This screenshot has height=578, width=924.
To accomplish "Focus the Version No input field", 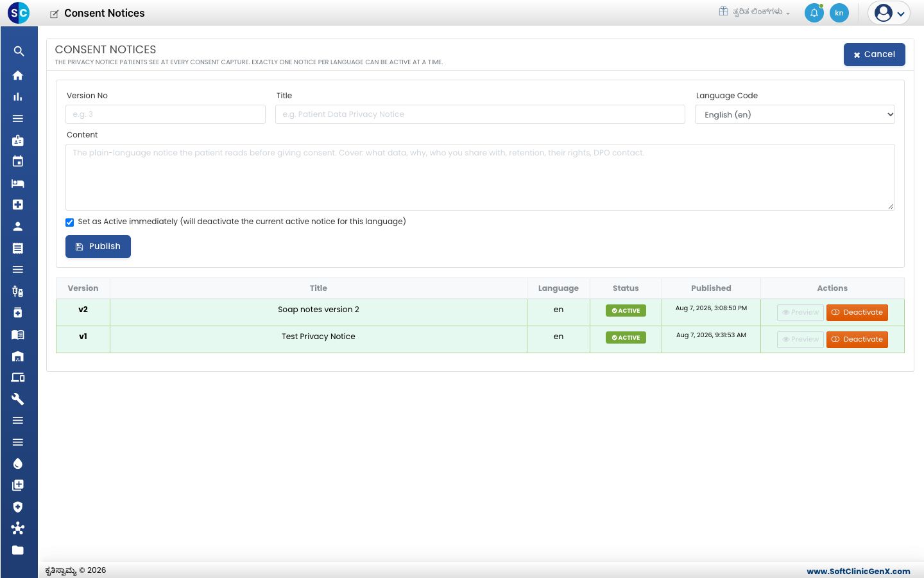I will [166, 114].
